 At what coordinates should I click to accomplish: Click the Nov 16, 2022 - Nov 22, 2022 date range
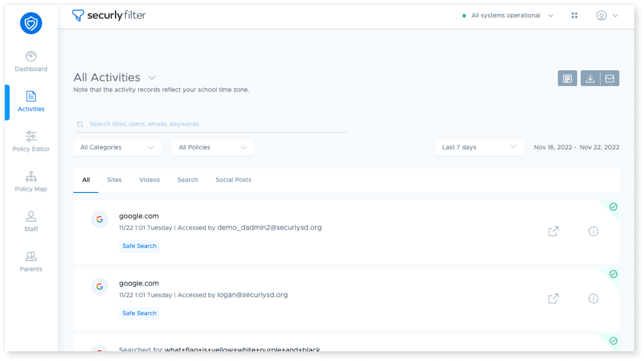[576, 148]
